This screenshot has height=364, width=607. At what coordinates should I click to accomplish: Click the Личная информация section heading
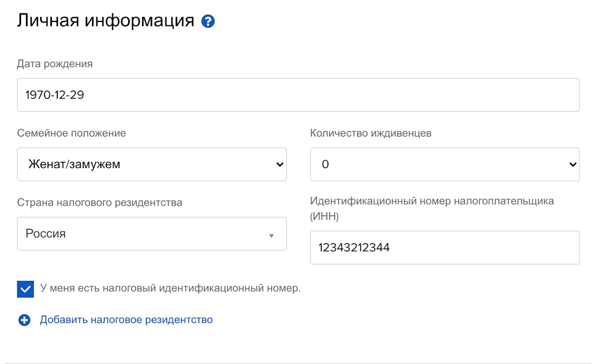106,21
